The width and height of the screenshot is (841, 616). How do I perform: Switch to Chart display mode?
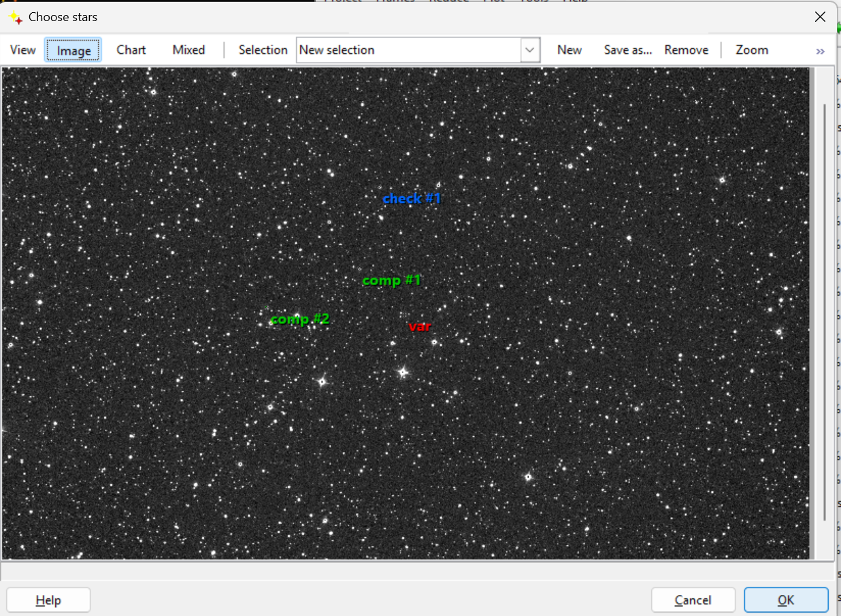pyautogui.click(x=131, y=50)
